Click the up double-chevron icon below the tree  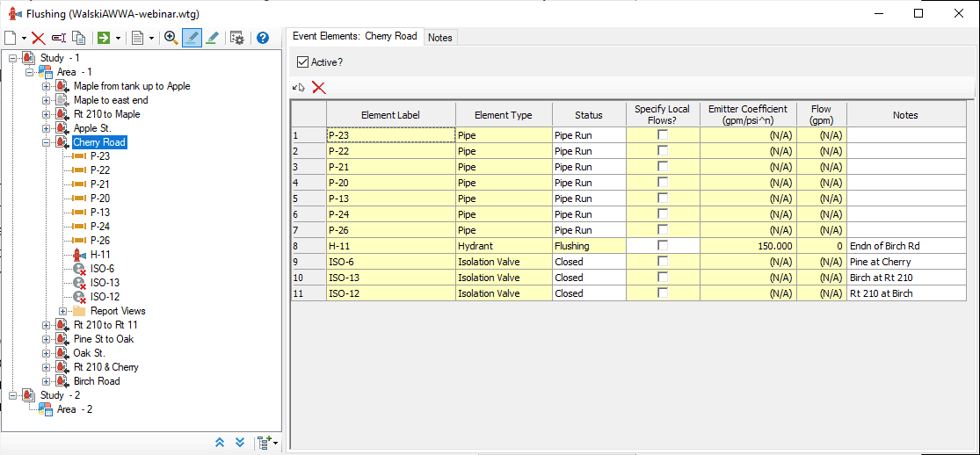pos(220,442)
